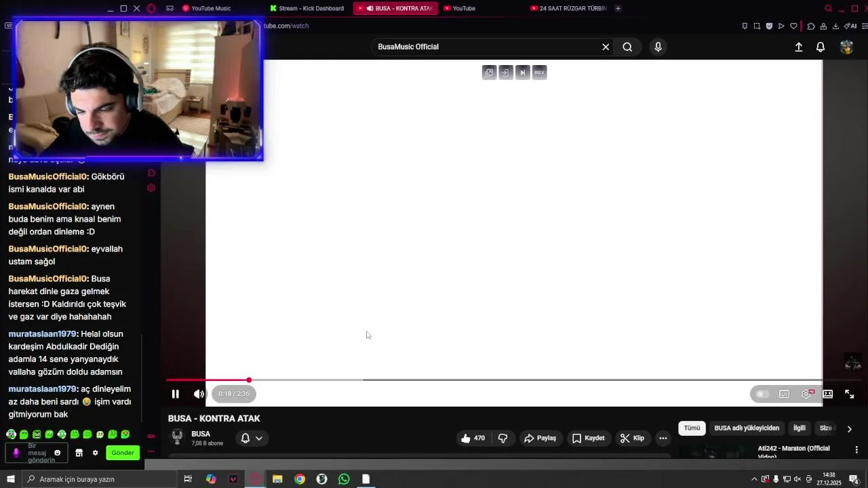Open Google Chrome from the taskbar
This screenshot has width=868, height=488.
(300, 479)
